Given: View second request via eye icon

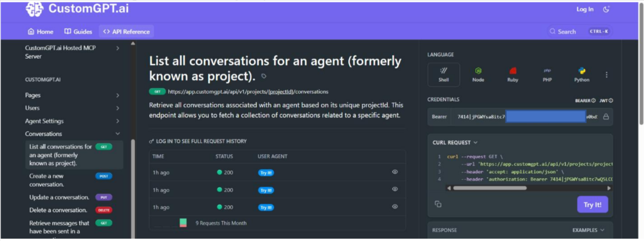Looking at the screenshot, I should (395, 189).
